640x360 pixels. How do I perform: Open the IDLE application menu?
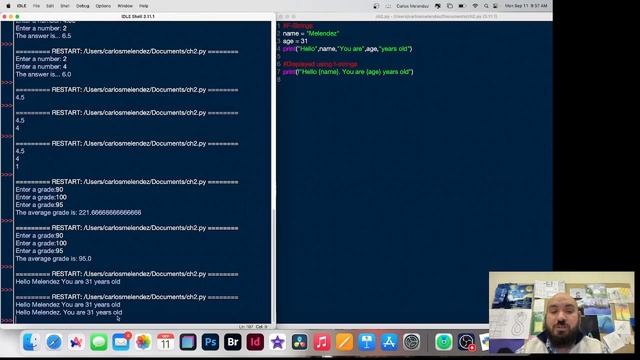click(x=21, y=6)
